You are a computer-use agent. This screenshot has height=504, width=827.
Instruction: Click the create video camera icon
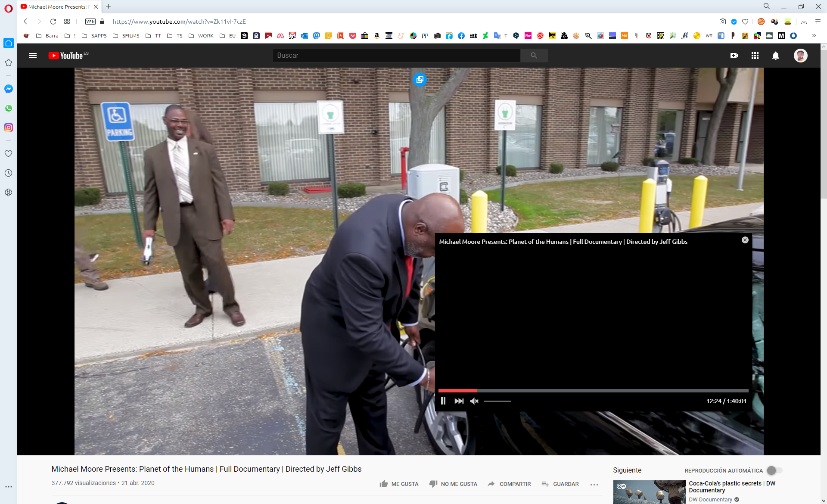tap(734, 56)
